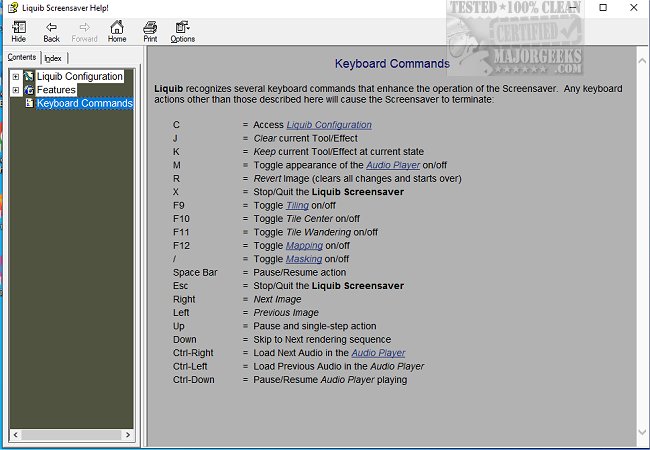The height and width of the screenshot is (450, 650).
Task: Click the contents pane right scroll arrow
Action: tap(128, 435)
